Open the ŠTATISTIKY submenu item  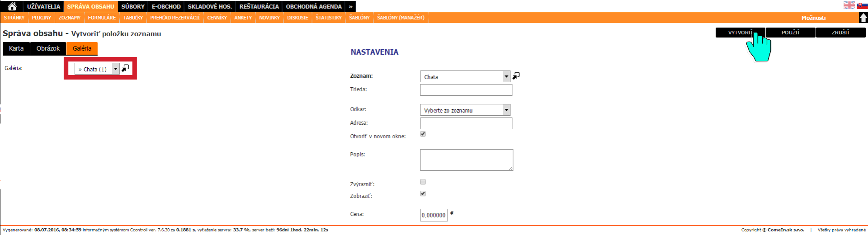pyautogui.click(x=329, y=18)
